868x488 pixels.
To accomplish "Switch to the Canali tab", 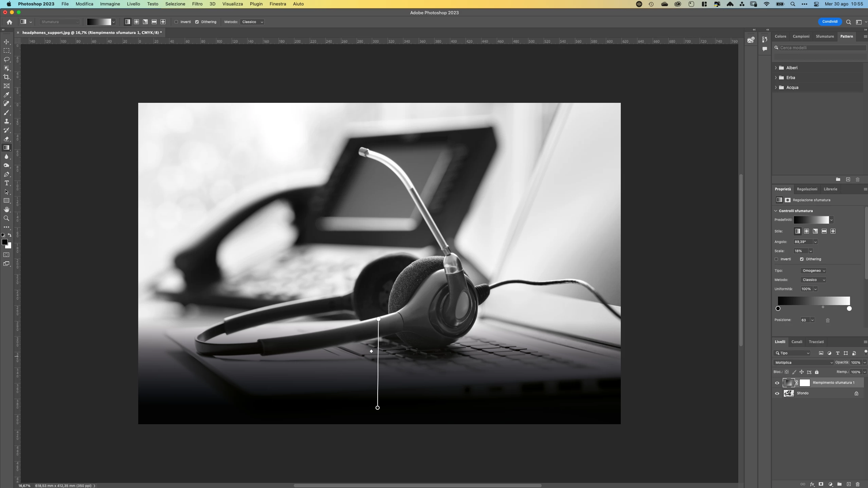I will pyautogui.click(x=796, y=342).
